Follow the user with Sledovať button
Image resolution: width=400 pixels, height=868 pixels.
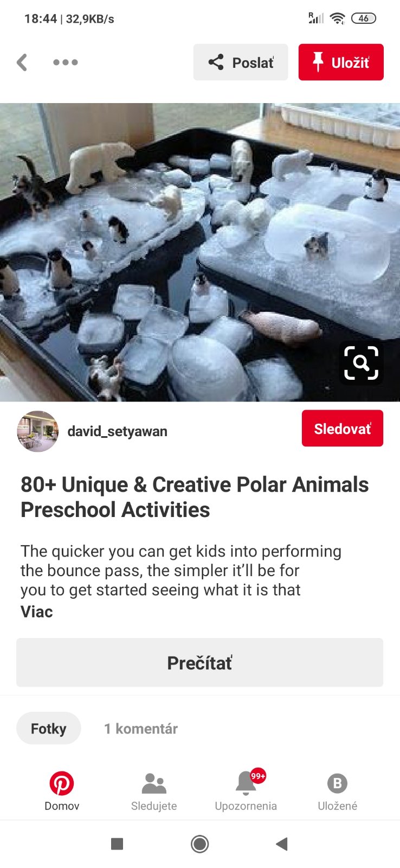point(343,429)
